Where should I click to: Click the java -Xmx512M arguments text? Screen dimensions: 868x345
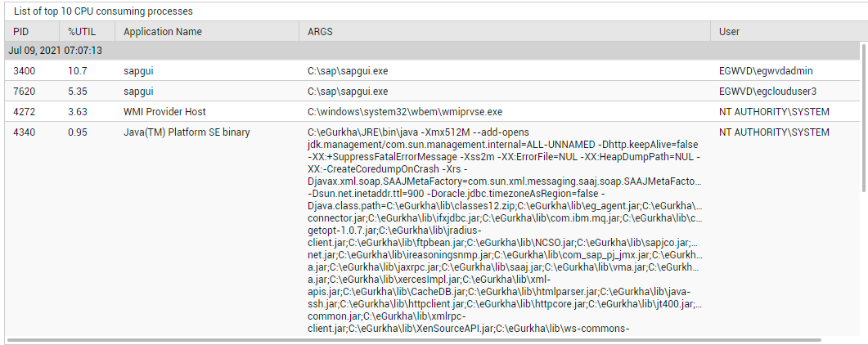506,231
